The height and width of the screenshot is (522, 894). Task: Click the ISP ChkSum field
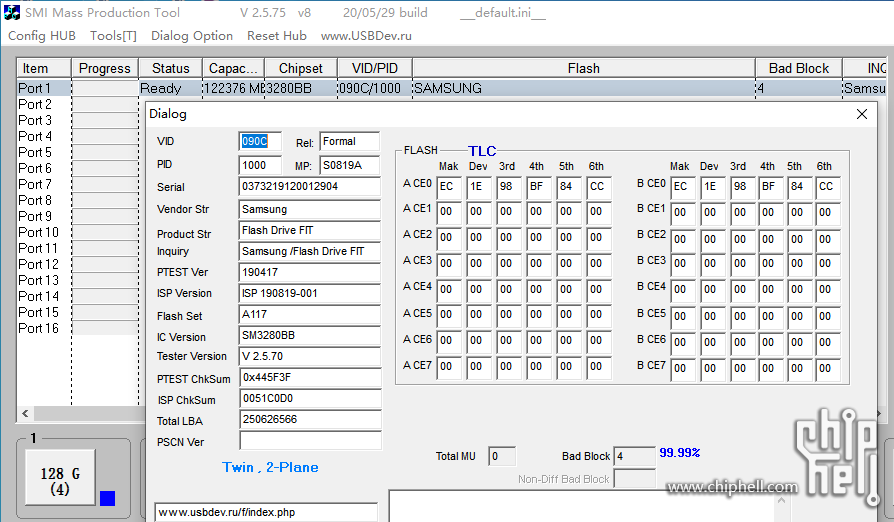click(310, 398)
